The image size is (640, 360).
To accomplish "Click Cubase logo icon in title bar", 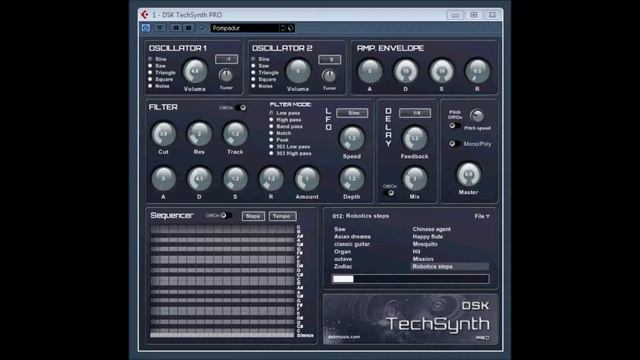I will pos(145,15).
